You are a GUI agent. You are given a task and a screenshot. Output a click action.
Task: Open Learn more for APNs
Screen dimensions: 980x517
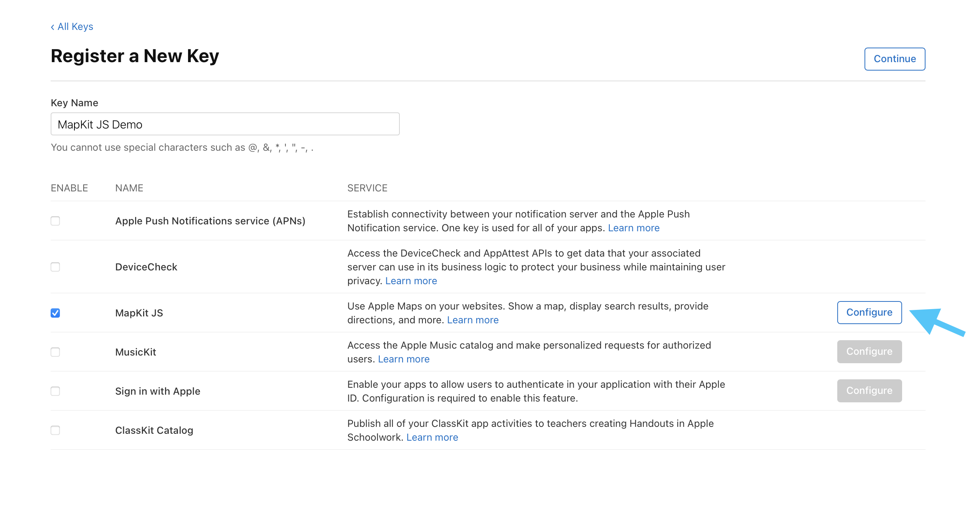[634, 228]
